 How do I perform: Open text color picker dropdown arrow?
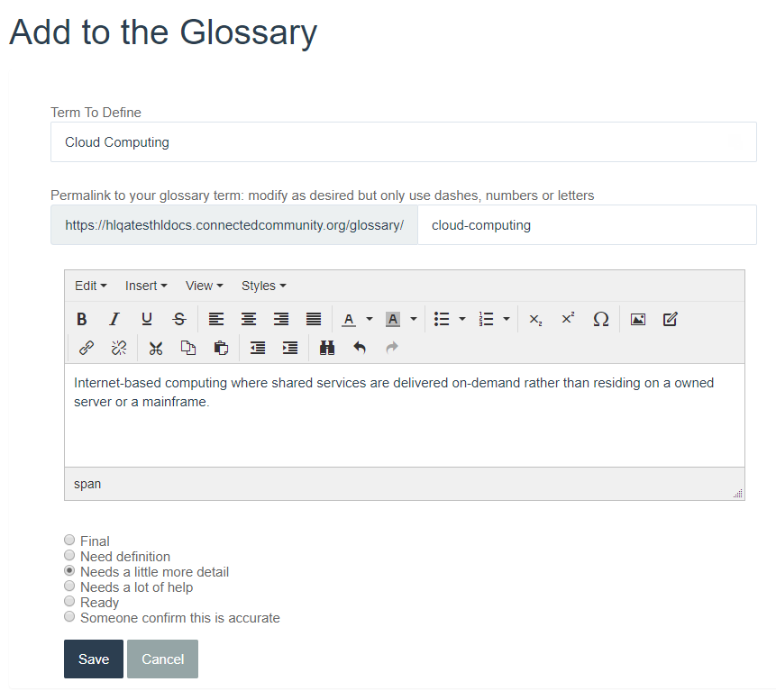[370, 319]
